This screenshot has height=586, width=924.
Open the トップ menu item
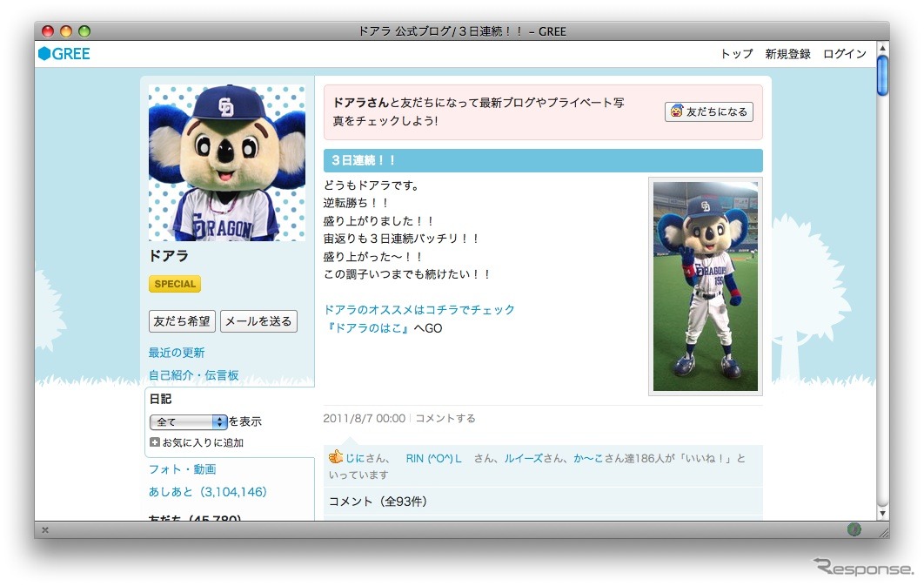point(736,54)
